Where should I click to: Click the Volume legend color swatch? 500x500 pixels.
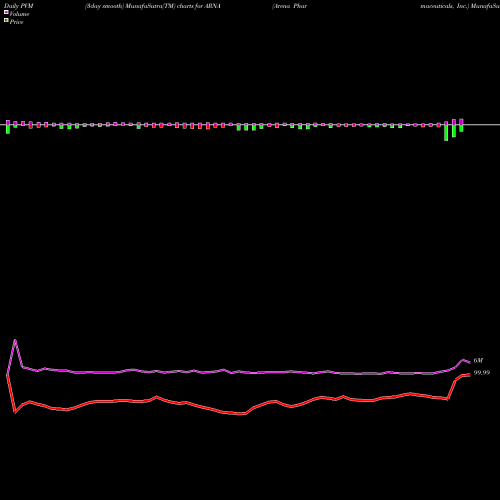[x=6, y=12]
